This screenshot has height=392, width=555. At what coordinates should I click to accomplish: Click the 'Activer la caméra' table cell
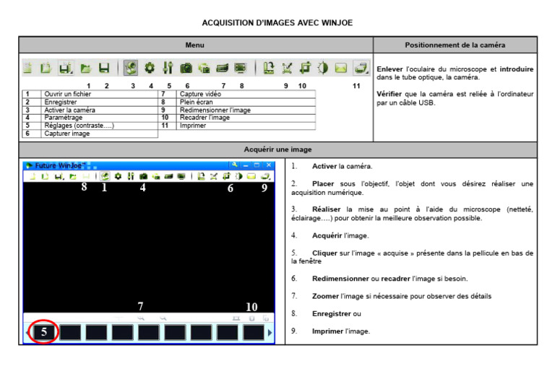100,110
